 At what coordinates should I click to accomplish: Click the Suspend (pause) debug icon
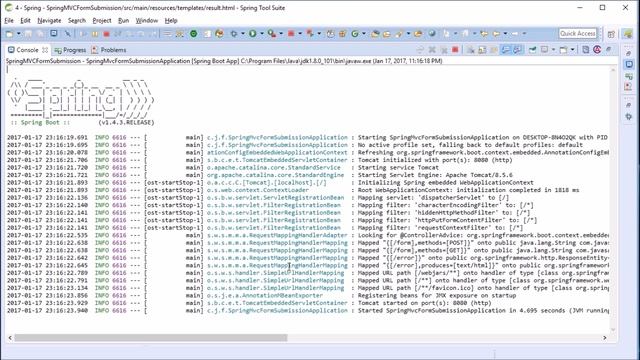pyautogui.click(x=95, y=34)
